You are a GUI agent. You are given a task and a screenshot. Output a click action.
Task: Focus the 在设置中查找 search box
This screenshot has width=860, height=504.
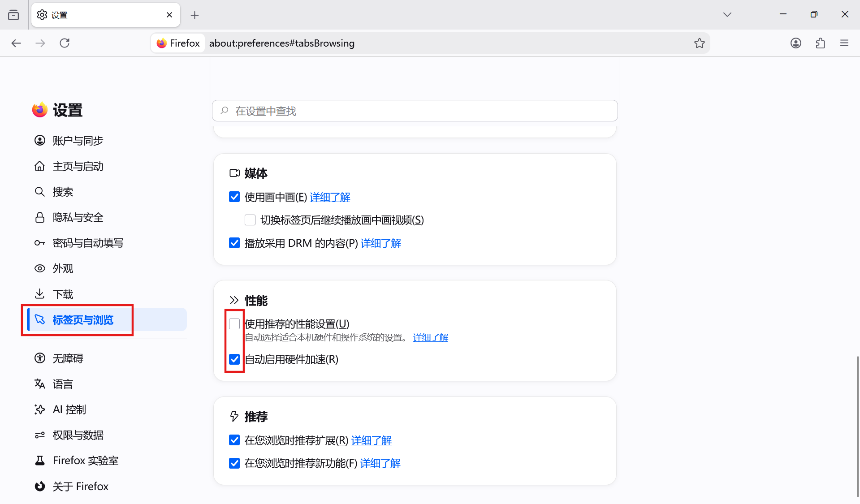pos(415,111)
